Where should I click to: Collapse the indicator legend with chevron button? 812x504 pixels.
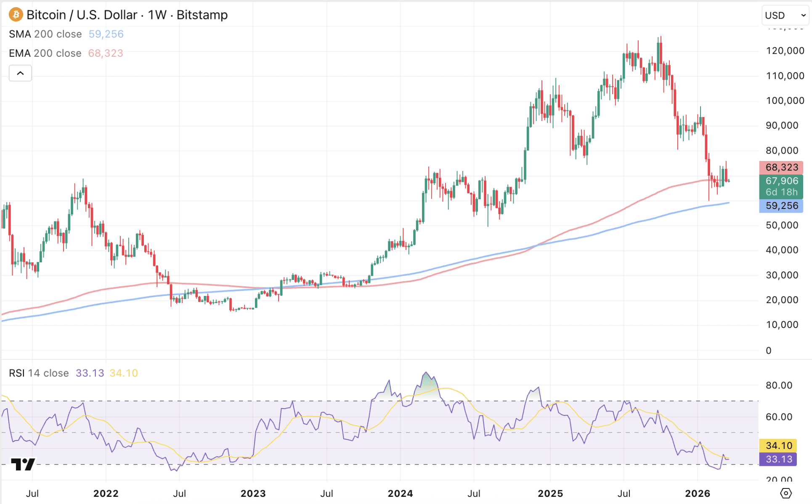pos(20,73)
